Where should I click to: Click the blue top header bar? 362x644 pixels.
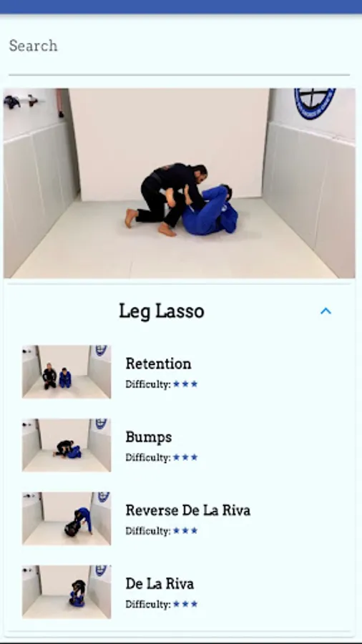pyautogui.click(x=181, y=6)
